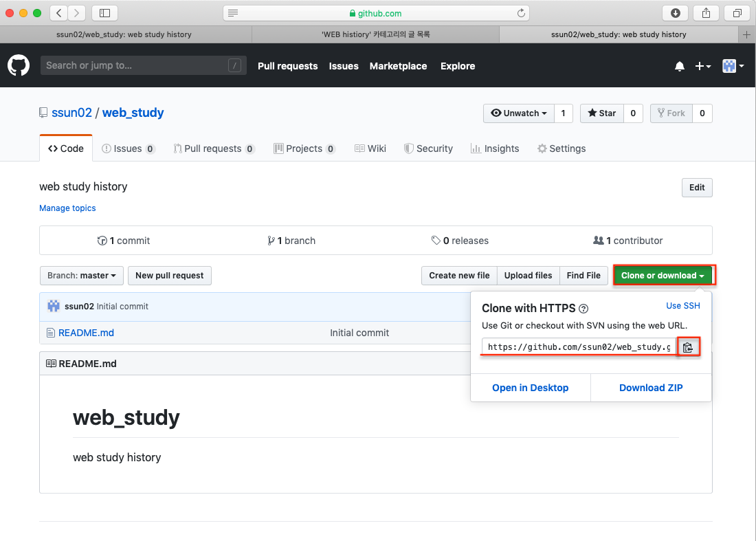Open repository Settings tab

pyautogui.click(x=562, y=148)
